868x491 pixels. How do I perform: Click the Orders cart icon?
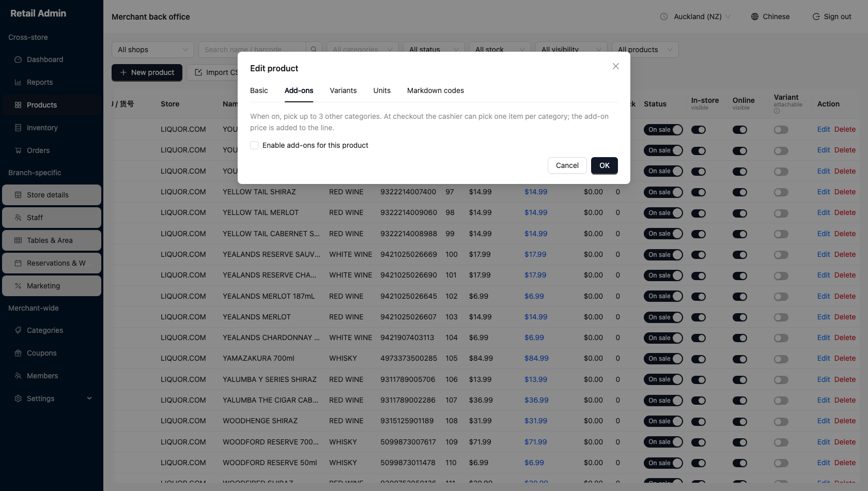(x=18, y=150)
